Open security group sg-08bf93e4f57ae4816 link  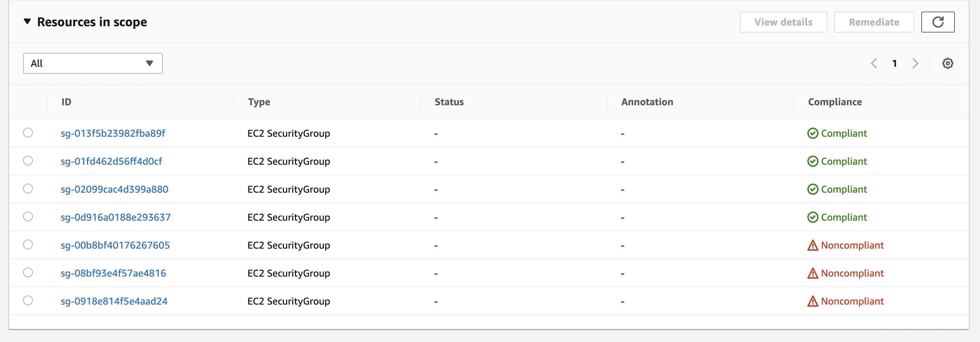[113, 273]
